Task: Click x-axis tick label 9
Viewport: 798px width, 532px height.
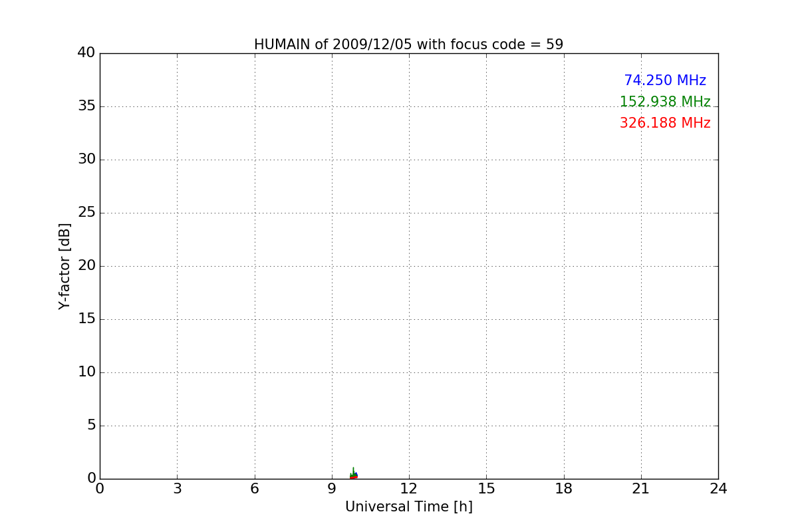Action: 332,489
